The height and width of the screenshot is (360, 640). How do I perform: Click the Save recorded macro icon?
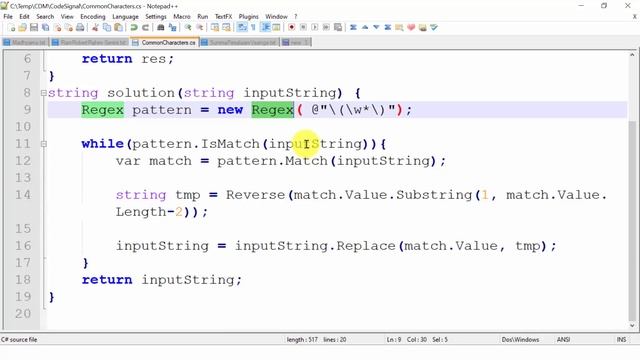coord(338,28)
